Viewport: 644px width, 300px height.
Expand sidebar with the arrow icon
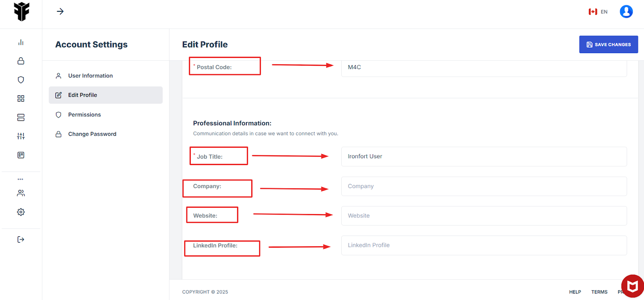(x=60, y=11)
